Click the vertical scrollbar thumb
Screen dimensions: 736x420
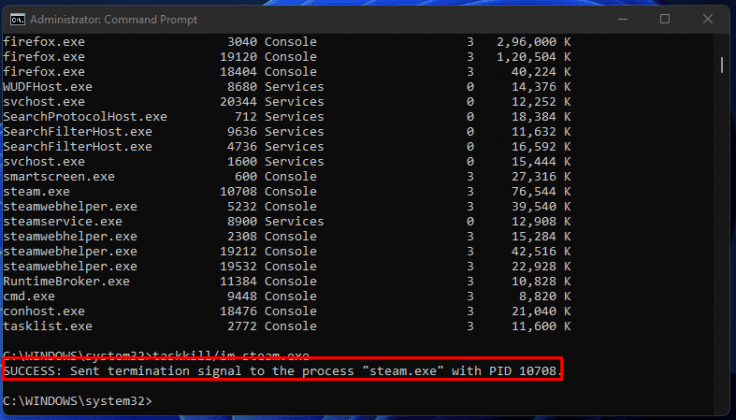pyautogui.click(x=721, y=64)
